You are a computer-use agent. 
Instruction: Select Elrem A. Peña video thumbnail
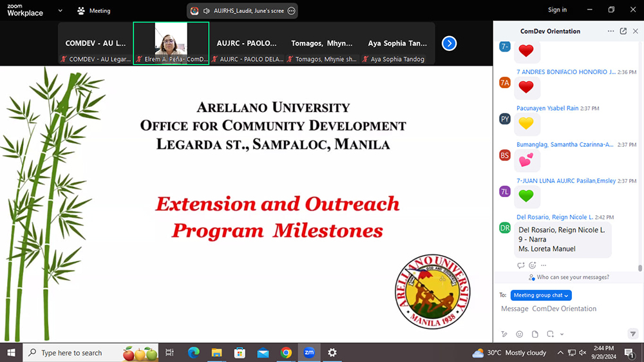point(171,44)
